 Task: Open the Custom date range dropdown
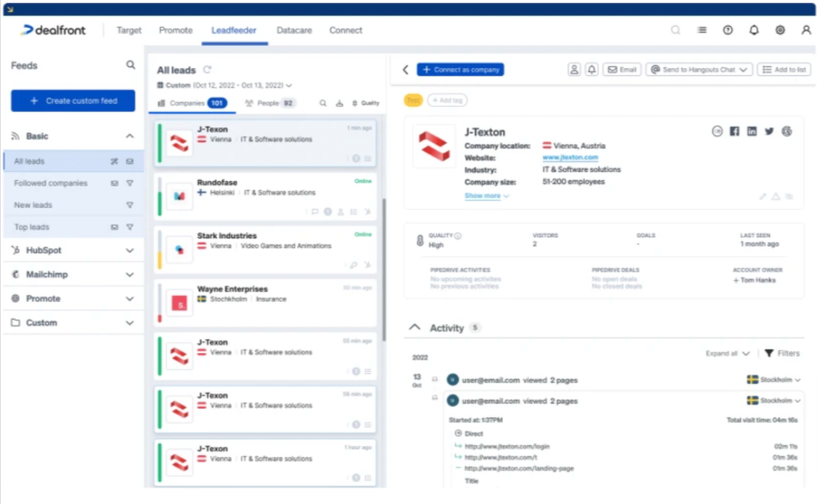225,86
